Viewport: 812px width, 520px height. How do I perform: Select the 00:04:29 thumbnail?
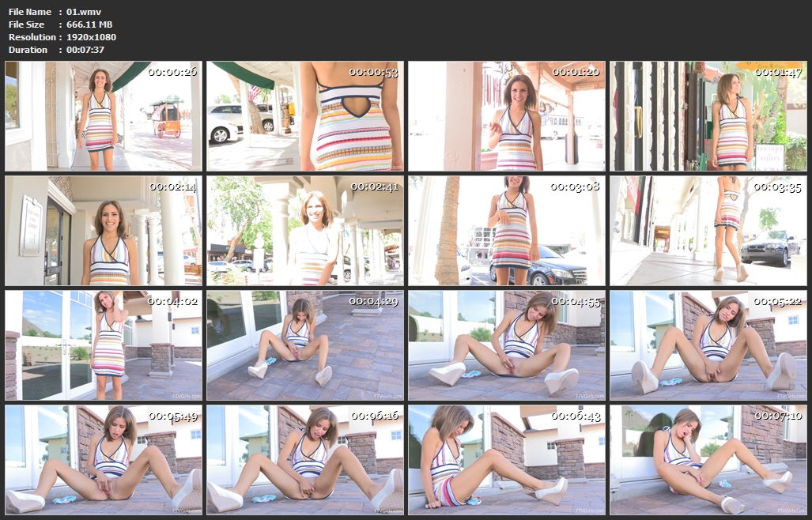pyautogui.click(x=305, y=345)
